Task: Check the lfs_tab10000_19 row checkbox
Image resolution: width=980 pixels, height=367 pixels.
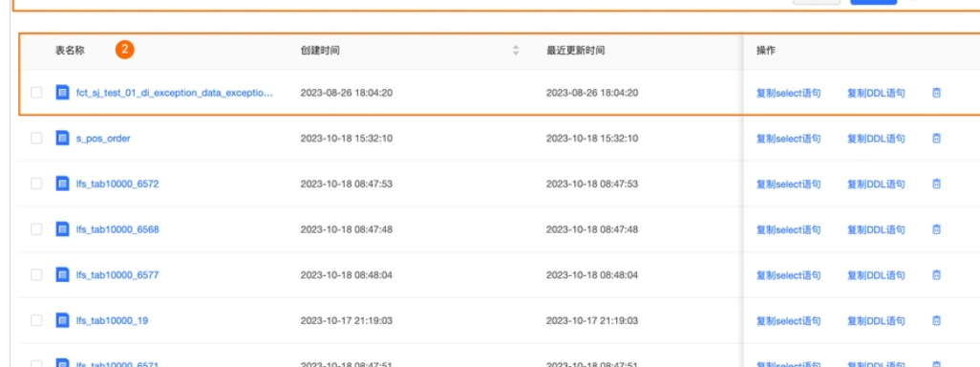Action: 36,320
